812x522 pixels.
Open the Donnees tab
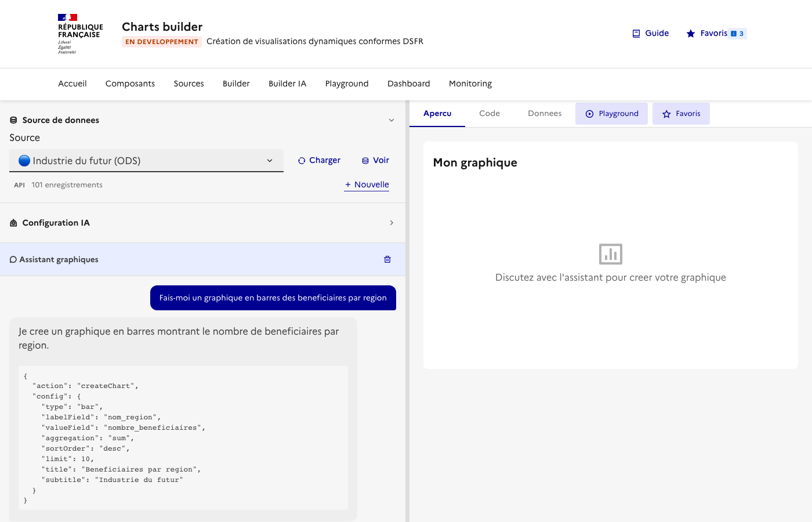544,113
